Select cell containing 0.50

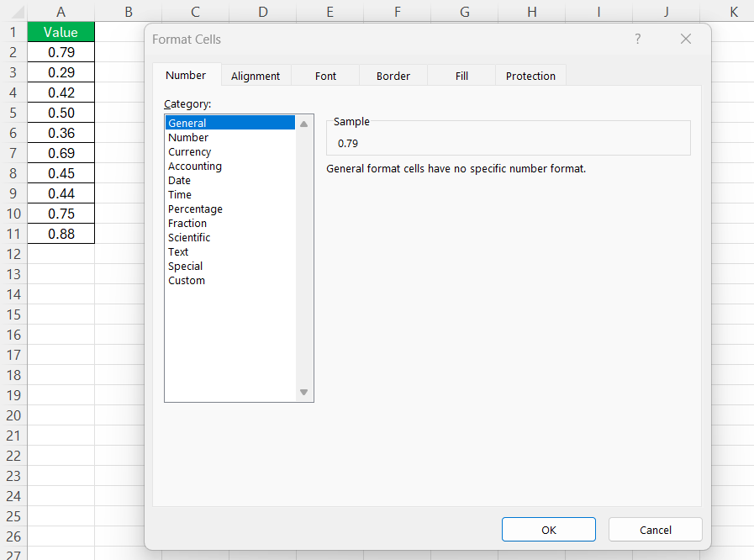point(61,113)
